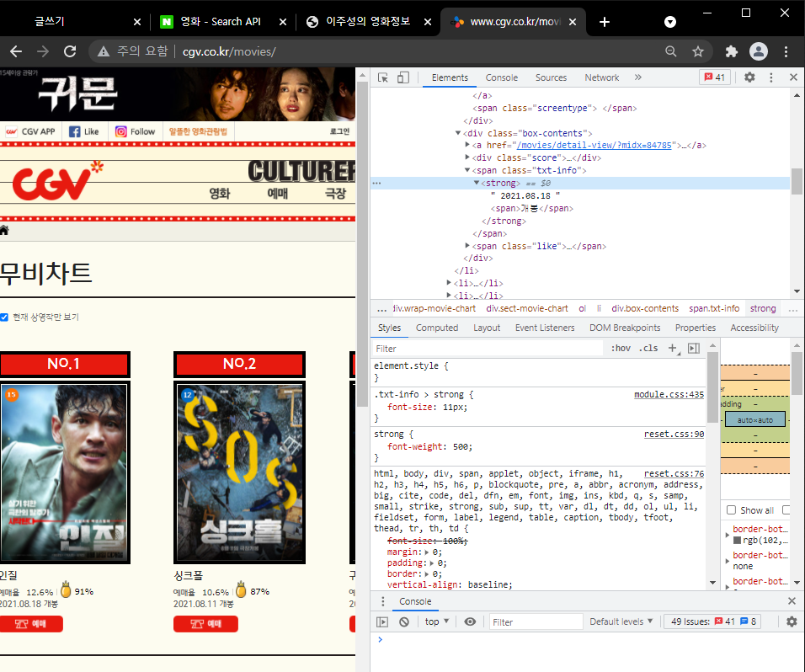Switch to the Console tab
The width and height of the screenshot is (805, 672).
[x=502, y=77]
